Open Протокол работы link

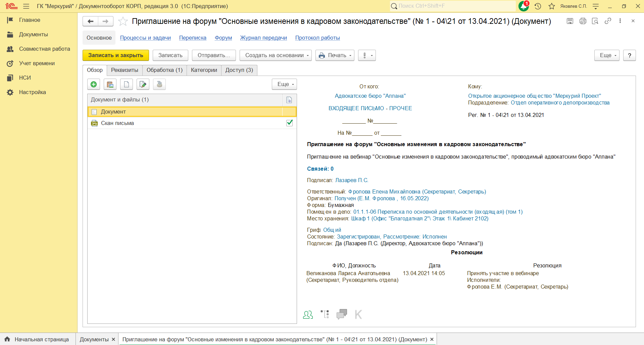coord(317,38)
